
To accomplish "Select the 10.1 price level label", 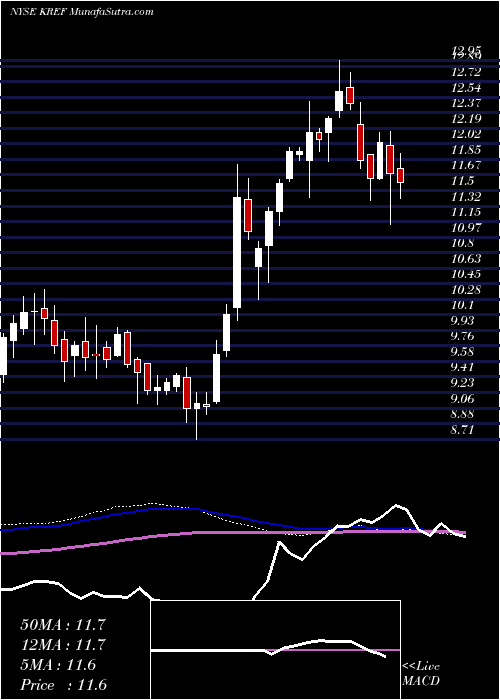I will tap(462, 305).
